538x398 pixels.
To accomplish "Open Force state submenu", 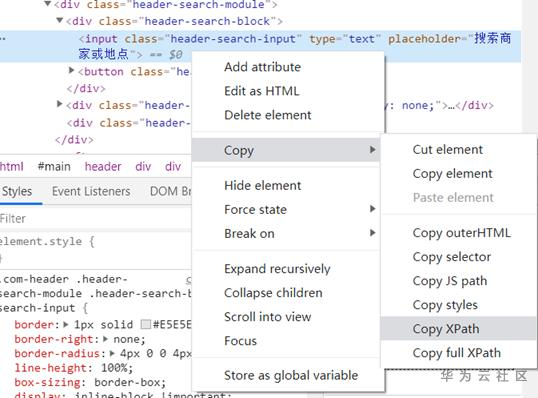I will (286, 209).
